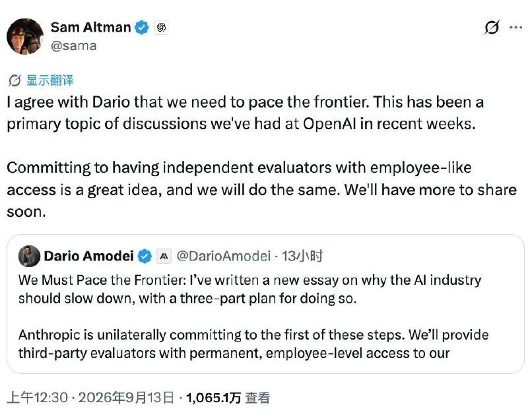
Task: Open the quoted tweet about Pace the Frontier
Action: [265, 304]
